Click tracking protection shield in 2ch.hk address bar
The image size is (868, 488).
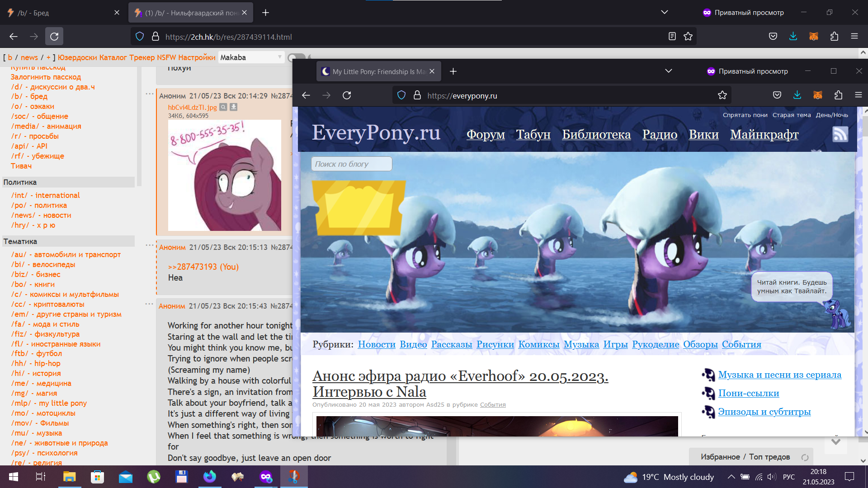point(140,37)
